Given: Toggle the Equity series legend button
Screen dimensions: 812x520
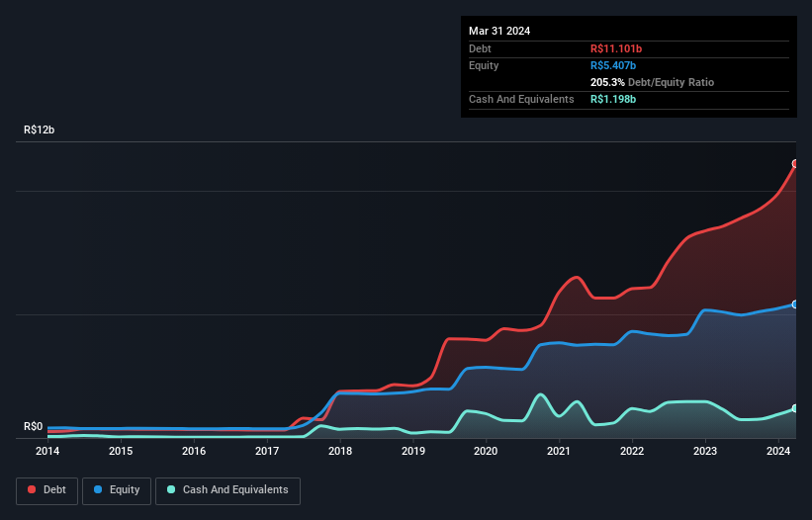Looking at the screenshot, I should pos(117,490).
